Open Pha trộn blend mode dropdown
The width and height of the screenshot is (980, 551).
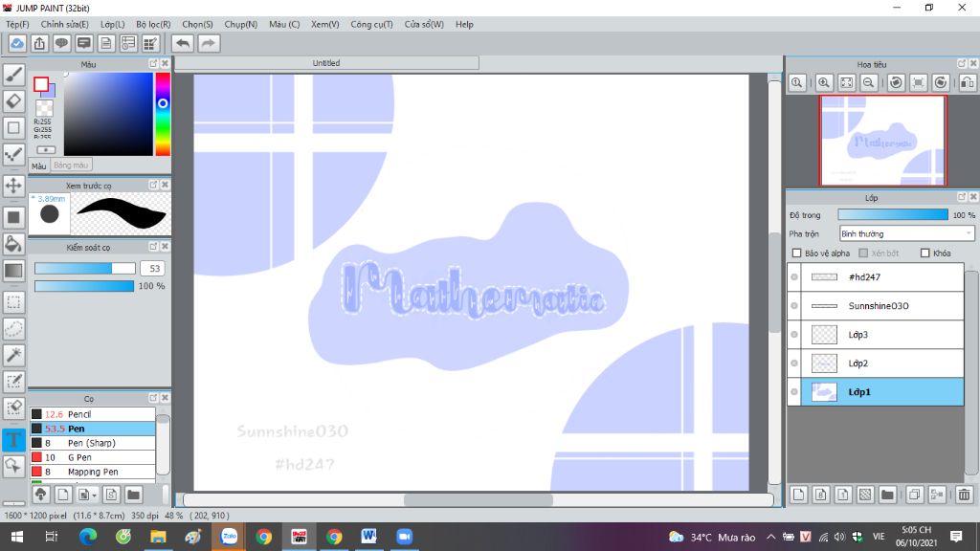click(907, 233)
